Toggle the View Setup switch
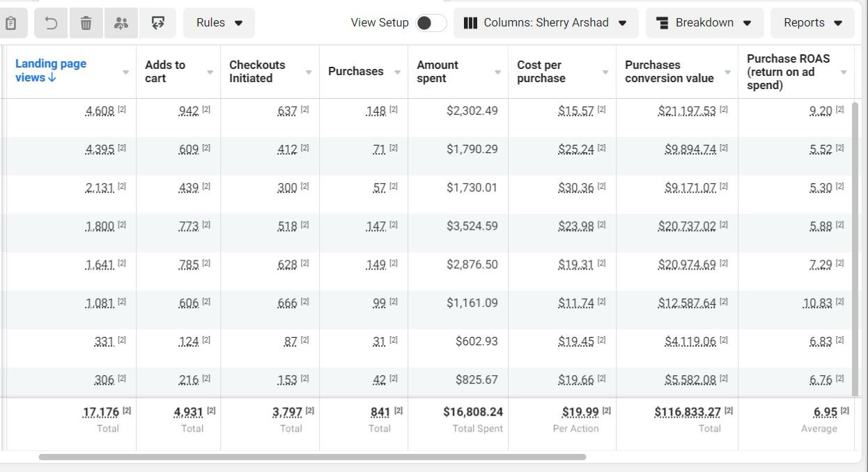The image size is (868, 472). [x=431, y=23]
